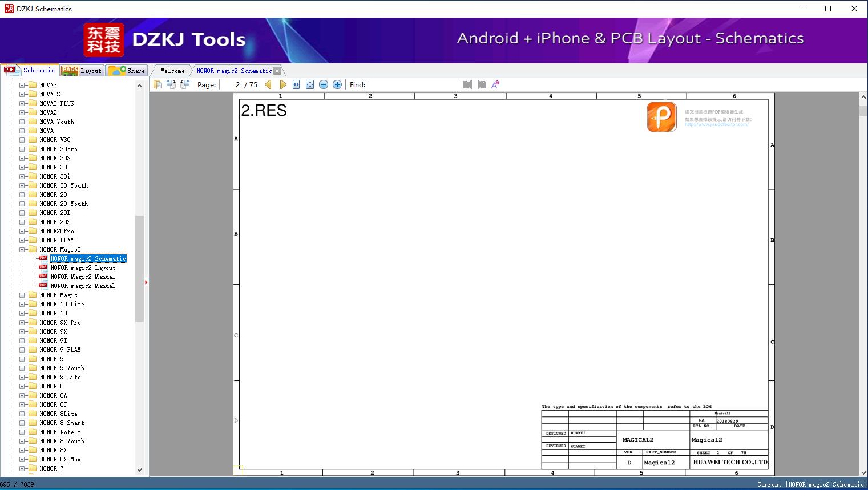Expand the HONOR 9X Pro folder
Screen dimensions: 868x490
coord(22,322)
